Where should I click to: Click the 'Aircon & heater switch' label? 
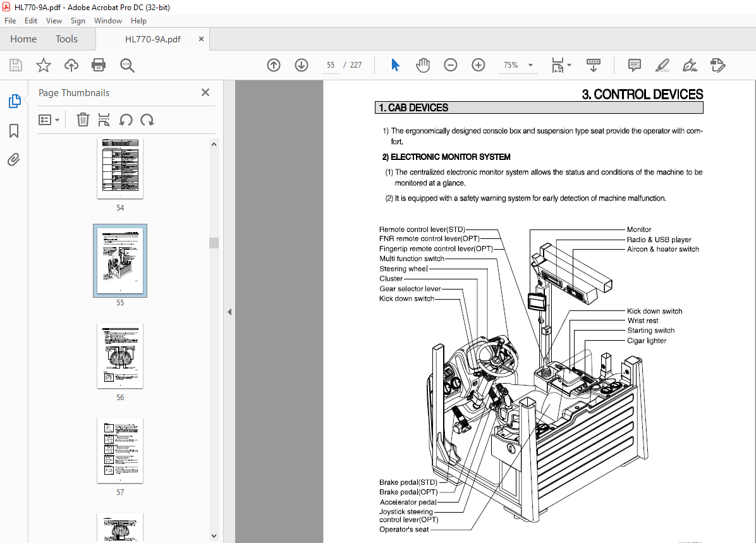point(662,249)
